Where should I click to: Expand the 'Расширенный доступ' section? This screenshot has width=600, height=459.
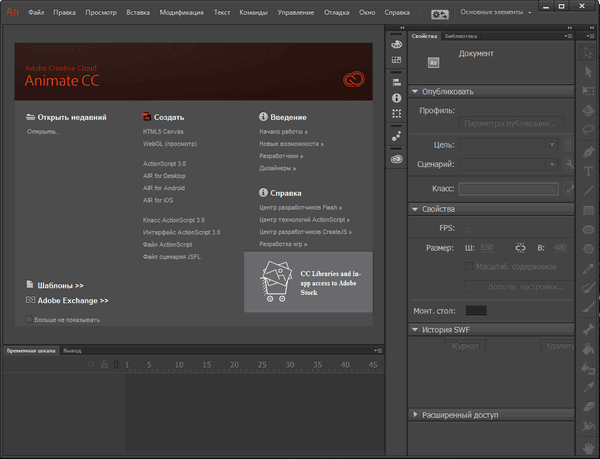pos(415,414)
